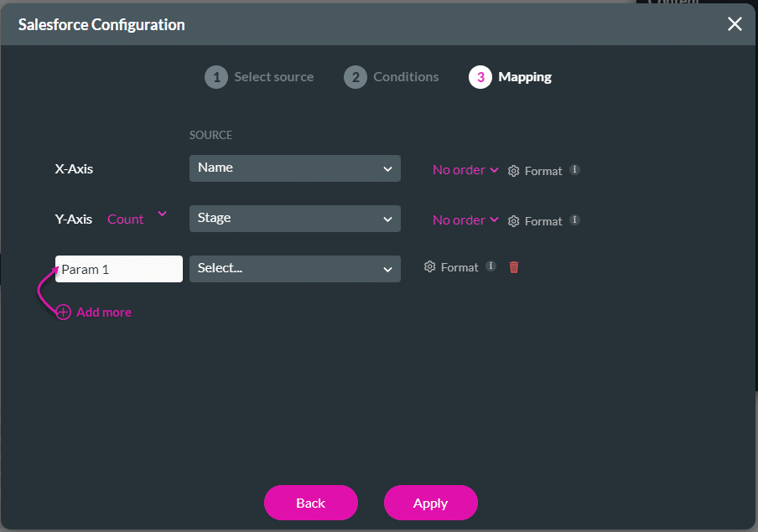Expand the Y-Axis No order dropdown
This screenshot has width=758, height=532.
click(465, 220)
